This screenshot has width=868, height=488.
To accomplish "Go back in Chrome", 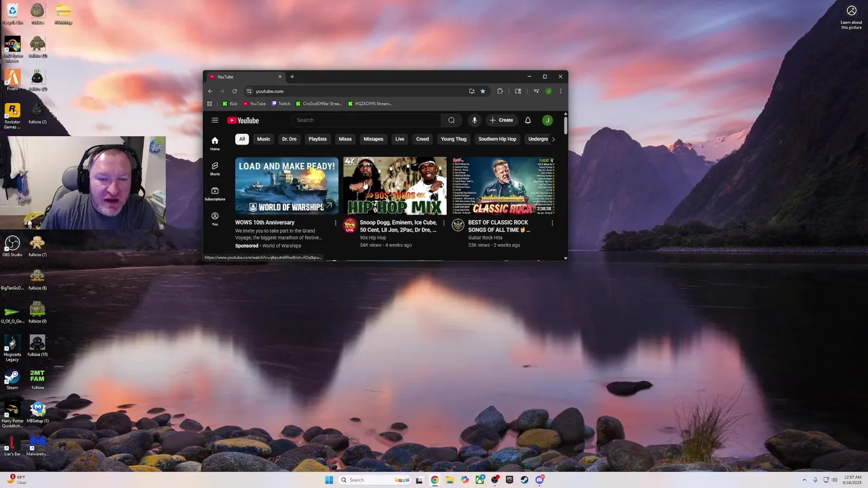I will (210, 91).
